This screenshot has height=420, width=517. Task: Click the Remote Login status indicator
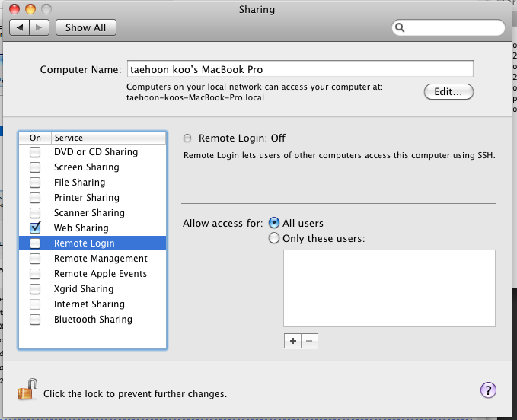coord(187,138)
